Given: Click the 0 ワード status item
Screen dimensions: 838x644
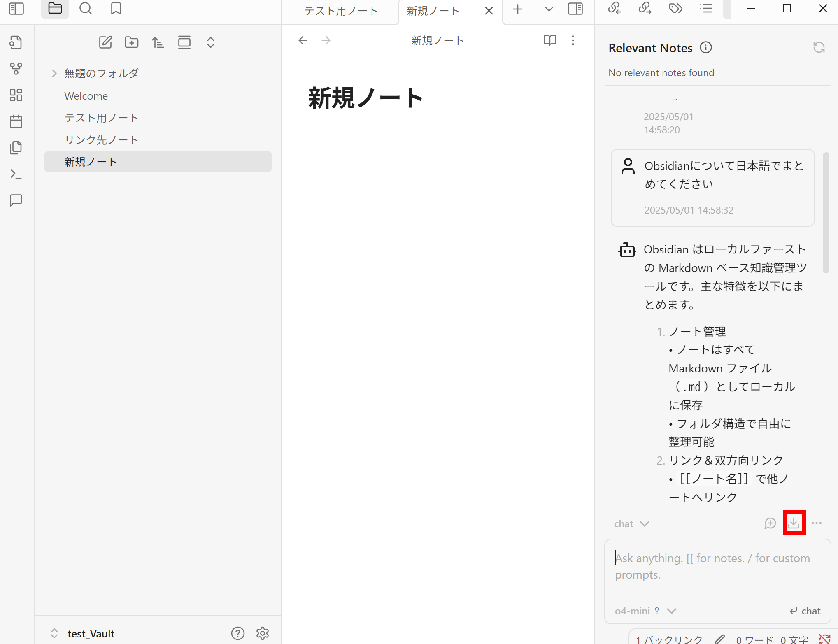Looking at the screenshot, I should (754, 639).
